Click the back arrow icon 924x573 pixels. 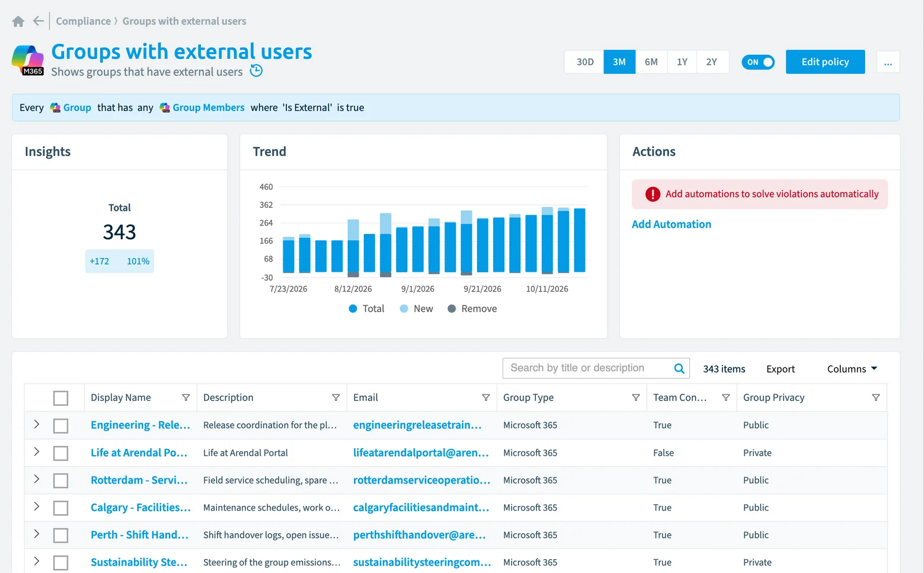(x=38, y=21)
